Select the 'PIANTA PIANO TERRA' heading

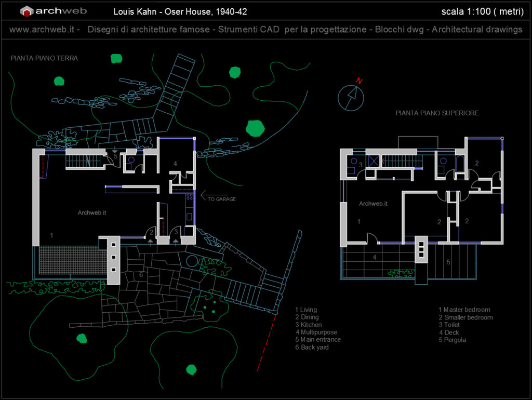pos(44,58)
